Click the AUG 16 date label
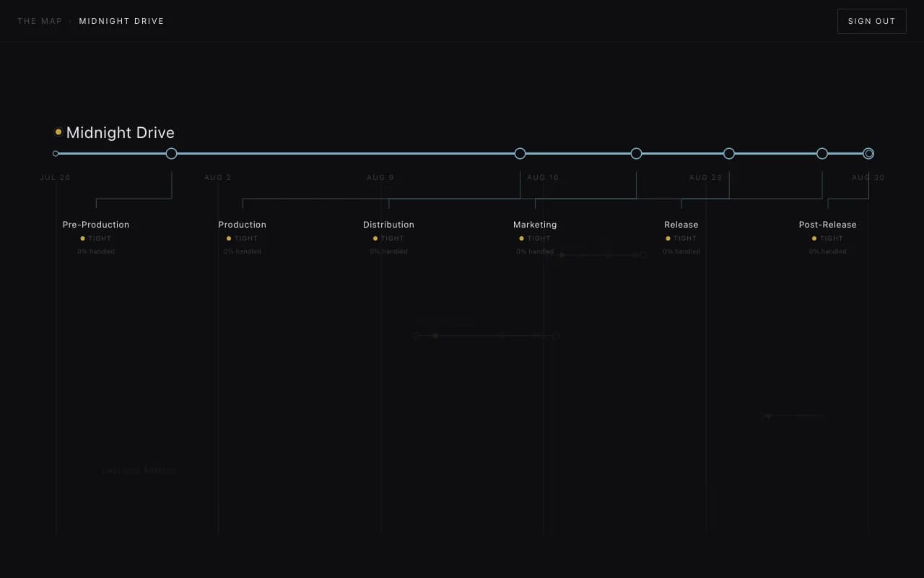The height and width of the screenshot is (578, 924). 543,178
